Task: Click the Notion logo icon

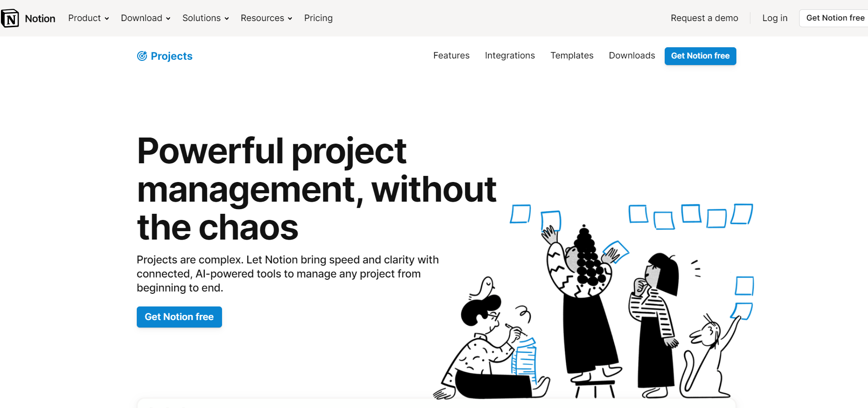Action: pyautogui.click(x=10, y=18)
